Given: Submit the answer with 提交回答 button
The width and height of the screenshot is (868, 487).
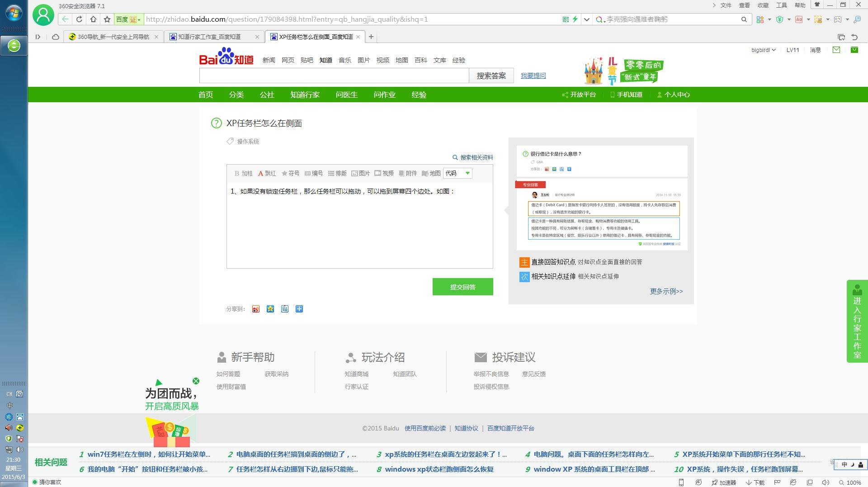Looking at the screenshot, I should (462, 286).
